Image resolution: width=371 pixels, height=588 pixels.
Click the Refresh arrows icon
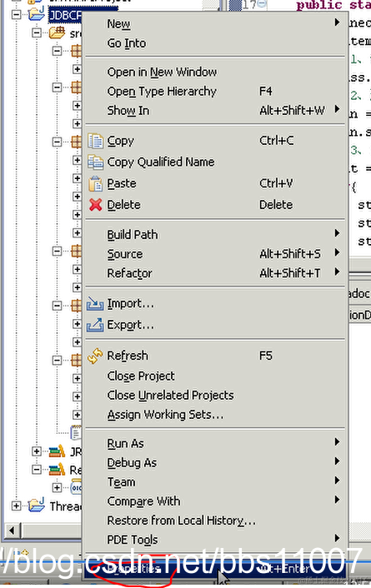[x=95, y=356]
